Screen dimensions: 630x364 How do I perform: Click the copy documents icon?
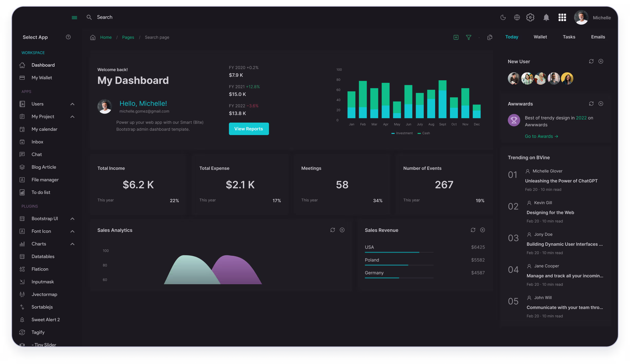click(x=490, y=37)
